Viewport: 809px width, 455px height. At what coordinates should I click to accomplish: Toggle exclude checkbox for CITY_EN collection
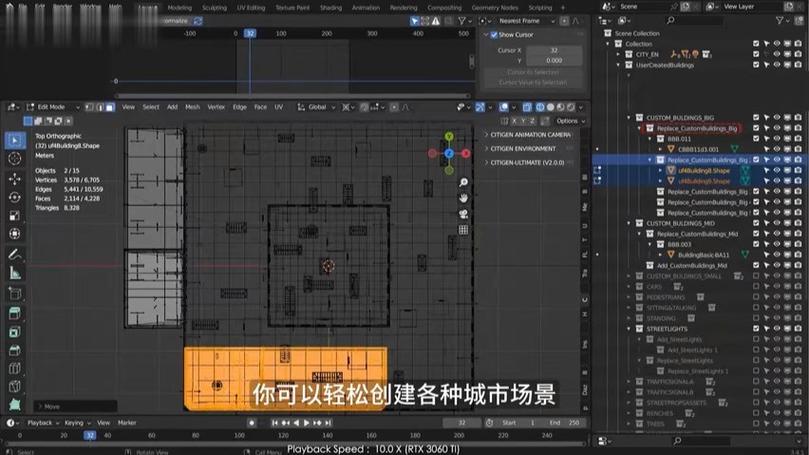756,54
